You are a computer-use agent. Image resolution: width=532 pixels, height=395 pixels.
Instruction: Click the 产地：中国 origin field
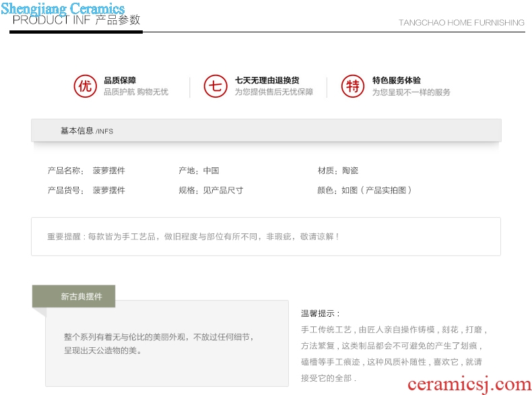click(x=199, y=171)
